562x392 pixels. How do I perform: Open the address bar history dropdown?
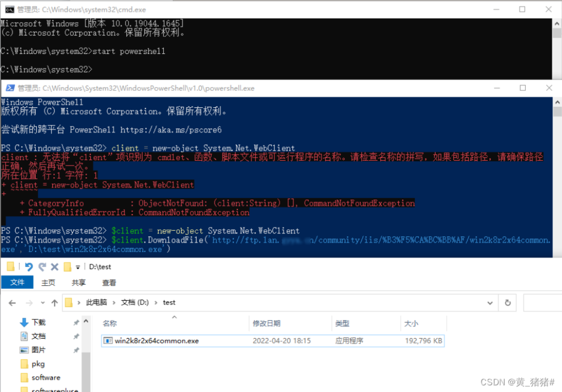[x=489, y=303]
